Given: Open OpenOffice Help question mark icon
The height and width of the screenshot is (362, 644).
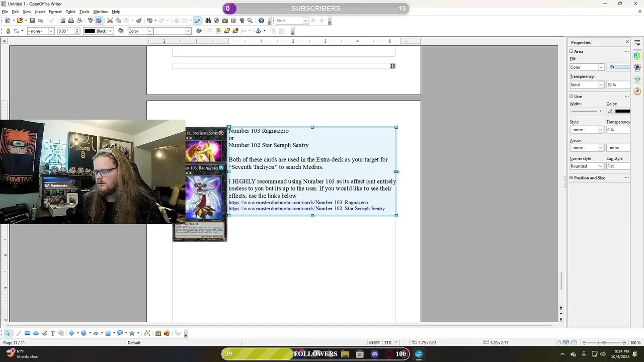Looking at the screenshot, I should pyautogui.click(x=261, y=21).
